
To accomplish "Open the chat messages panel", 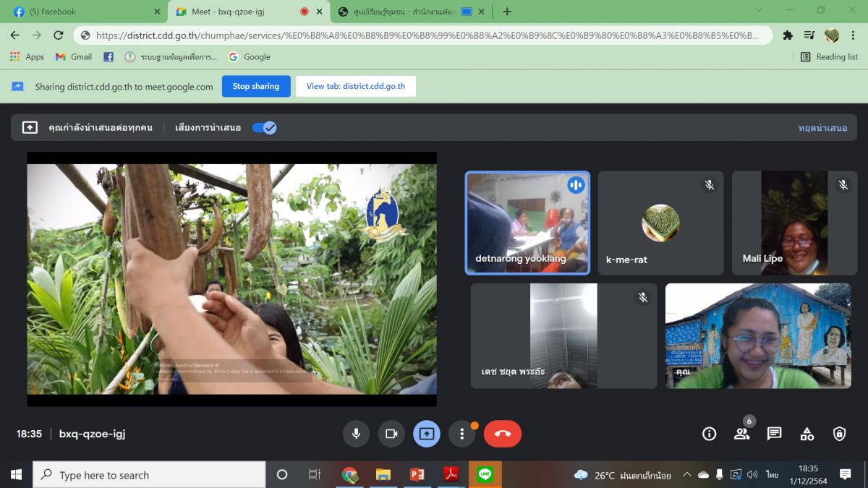I will click(x=775, y=434).
